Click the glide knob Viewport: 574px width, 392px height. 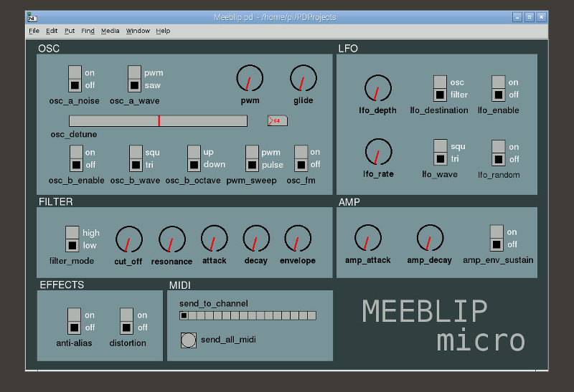pyautogui.click(x=303, y=77)
